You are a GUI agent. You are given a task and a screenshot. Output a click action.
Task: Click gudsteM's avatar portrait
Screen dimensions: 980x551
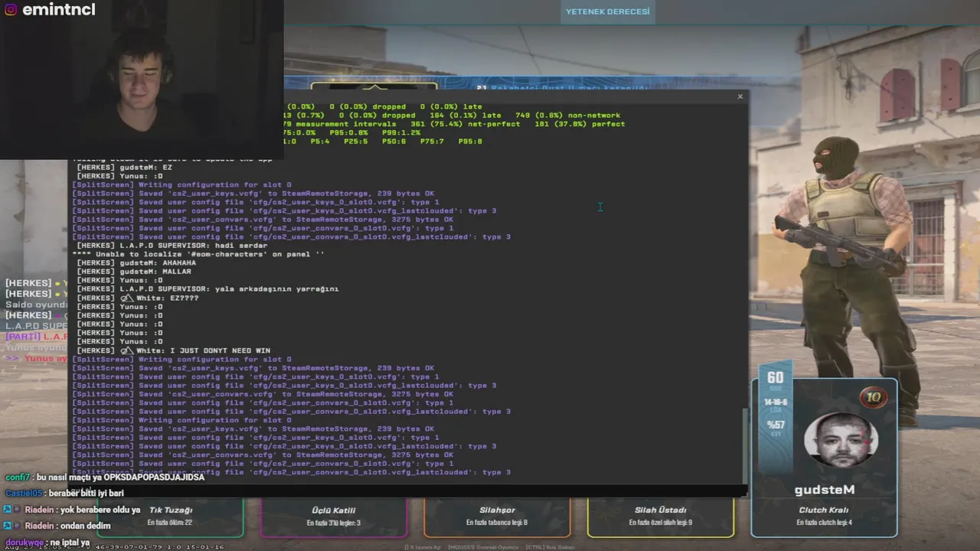(841, 439)
